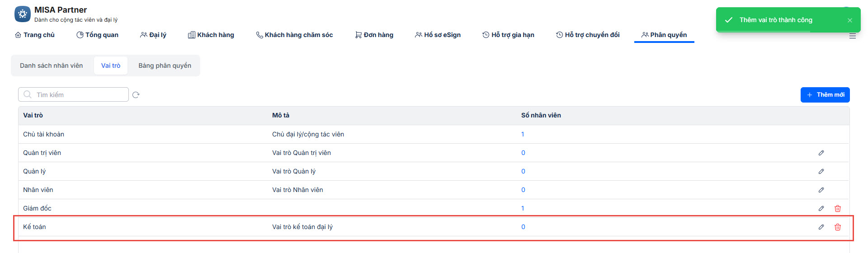Edit the Quản lý role
Screen dimensions: 868x253
pos(821,172)
